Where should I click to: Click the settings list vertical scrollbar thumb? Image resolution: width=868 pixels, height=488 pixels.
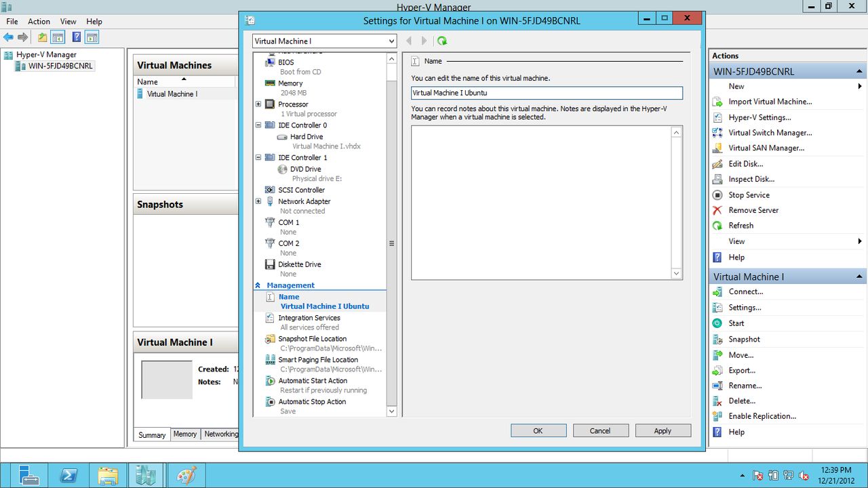(x=391, y=243)
